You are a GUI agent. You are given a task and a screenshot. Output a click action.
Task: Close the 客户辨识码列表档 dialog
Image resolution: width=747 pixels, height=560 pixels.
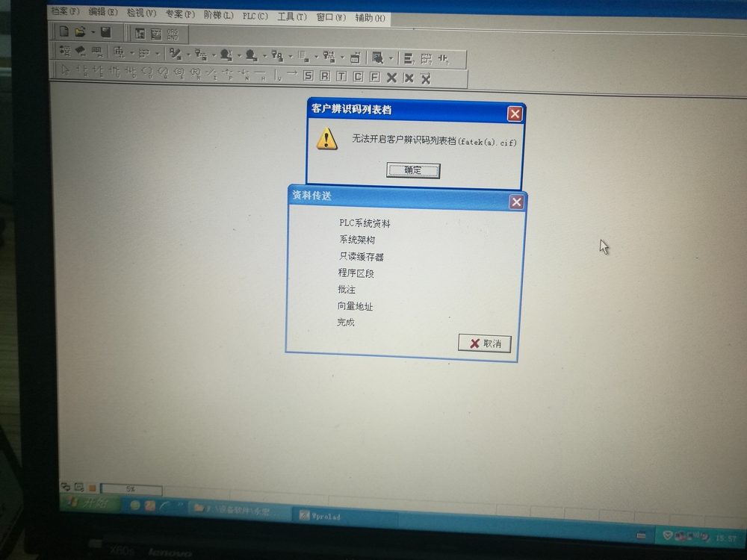(x=515, y=113)
